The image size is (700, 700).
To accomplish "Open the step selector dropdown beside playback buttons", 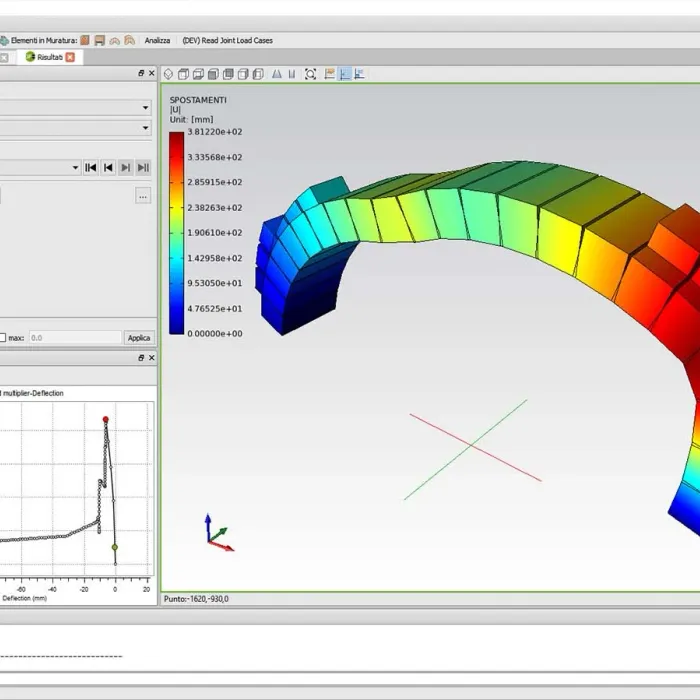I will tap(75, 168).
